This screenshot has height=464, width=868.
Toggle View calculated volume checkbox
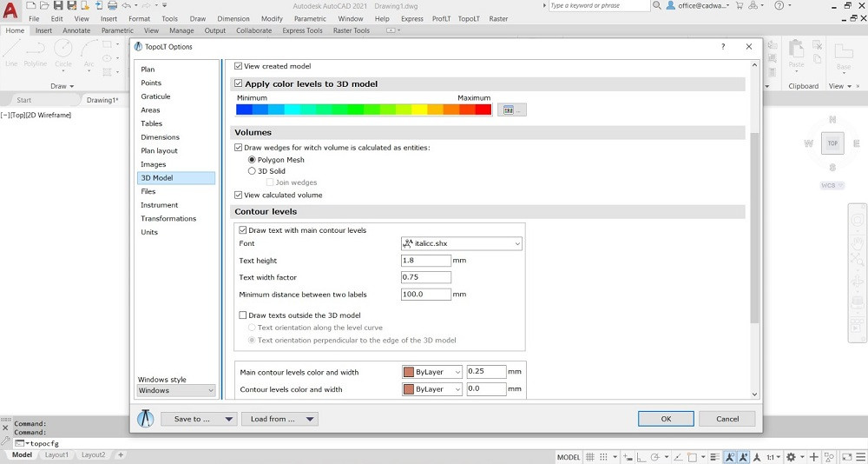(x=239, y=196)
